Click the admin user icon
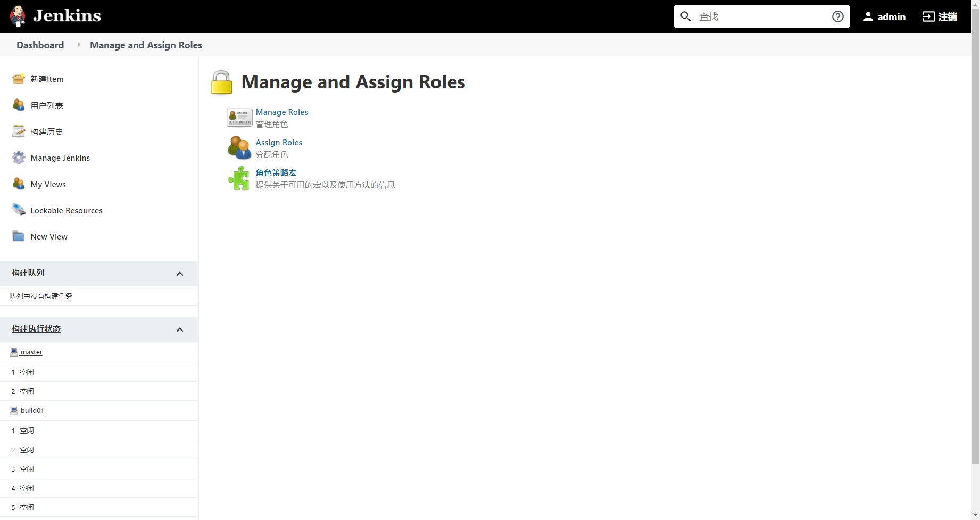980x520 pixels. 868,16
